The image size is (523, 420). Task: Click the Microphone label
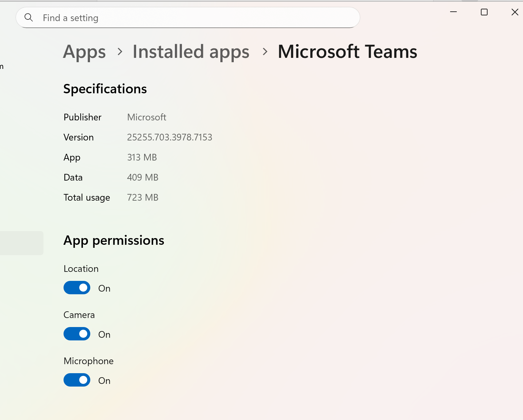[x=89, y=361]
